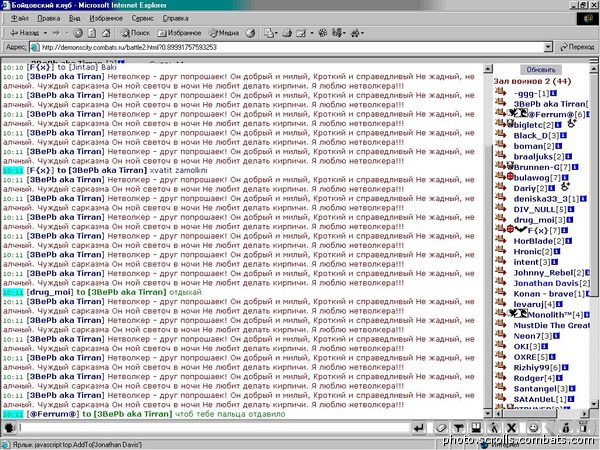Click user list horizontal scrollbar right arrow
Image resolution: width=600 pixels, height=450 pixels.
click(x=584, y=414)
